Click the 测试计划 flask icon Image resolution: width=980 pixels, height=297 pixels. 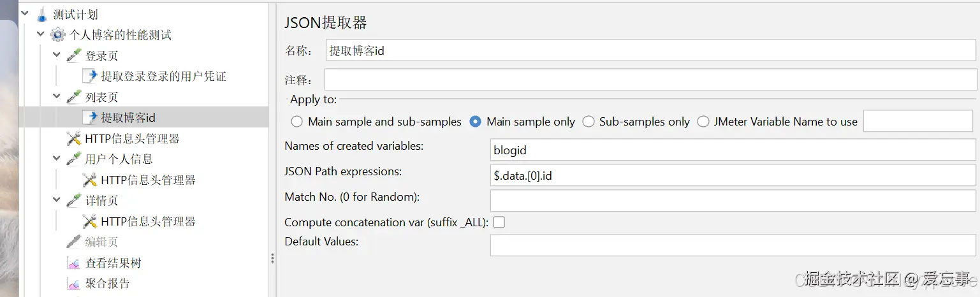pyautogui.click(x=42, y=14)
